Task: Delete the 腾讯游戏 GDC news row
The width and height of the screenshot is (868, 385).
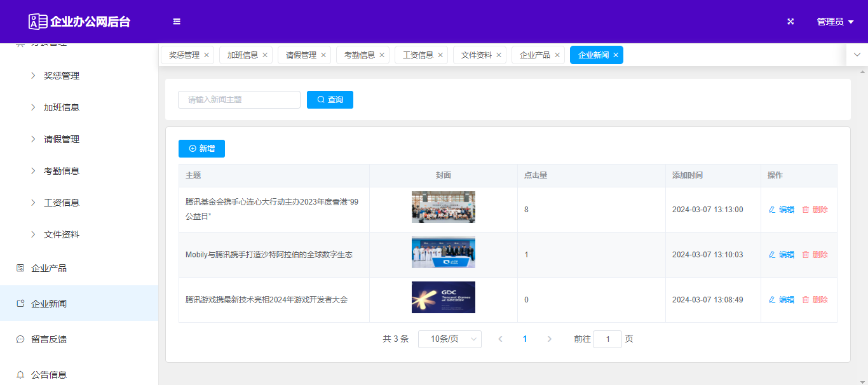Action: (815, 300)
